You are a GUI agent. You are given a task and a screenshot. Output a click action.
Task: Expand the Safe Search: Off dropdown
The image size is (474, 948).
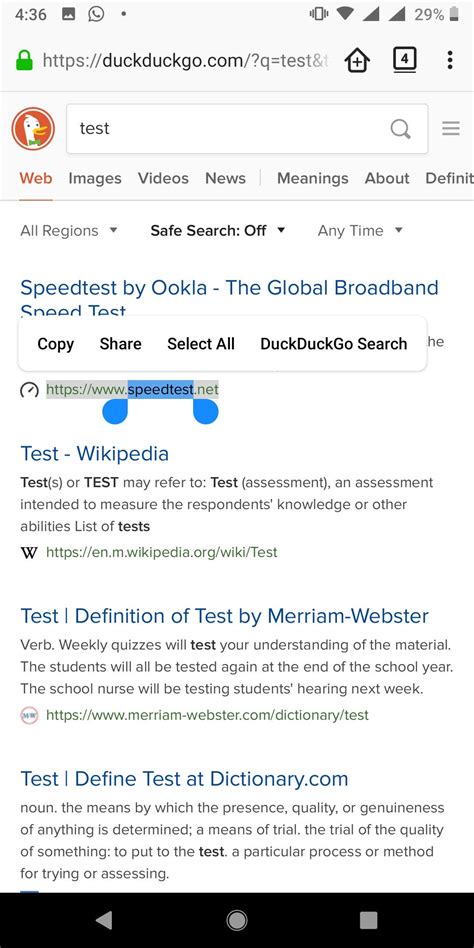click(218, 230)
